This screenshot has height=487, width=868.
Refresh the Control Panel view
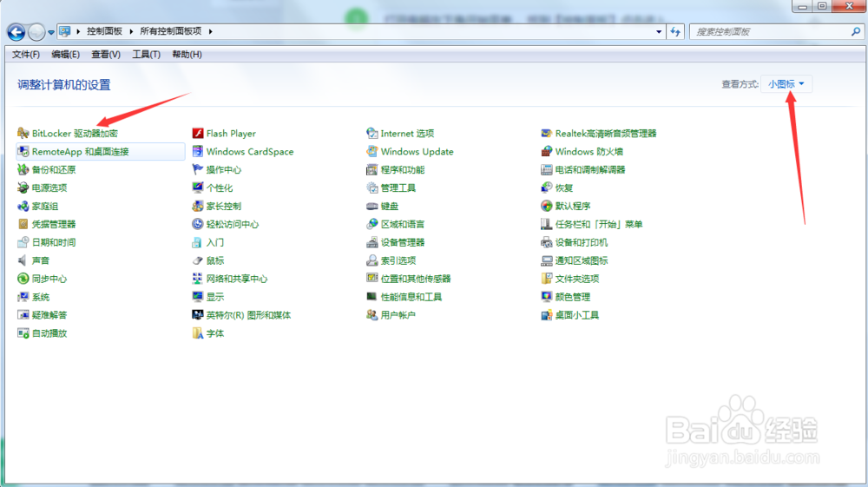pos(675,31)
